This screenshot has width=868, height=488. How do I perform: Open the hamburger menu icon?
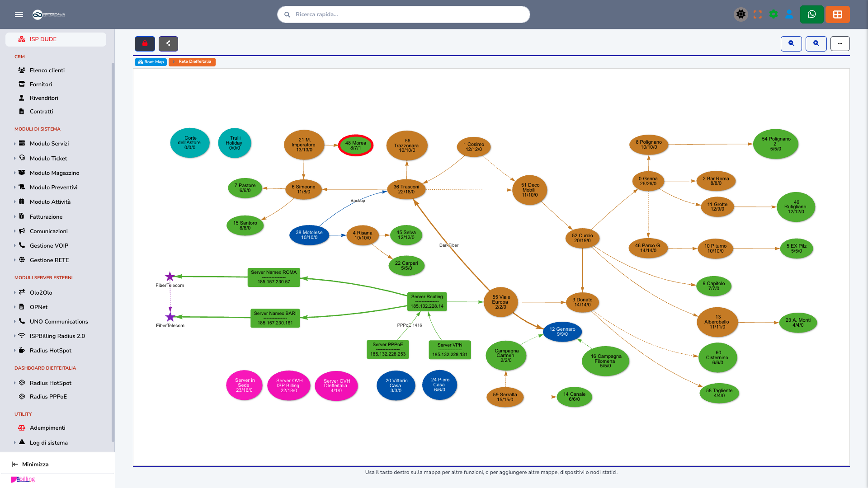tap(19, 14)
